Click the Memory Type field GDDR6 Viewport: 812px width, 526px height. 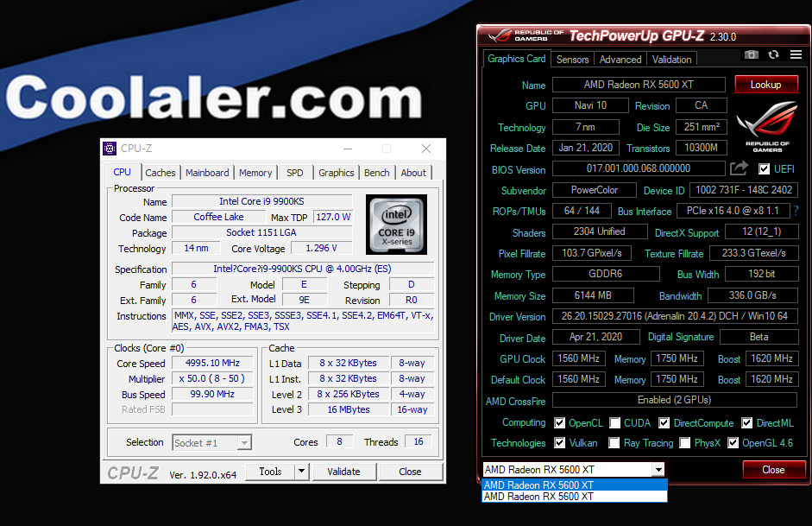pyautogui.click(x=606, y=274)
